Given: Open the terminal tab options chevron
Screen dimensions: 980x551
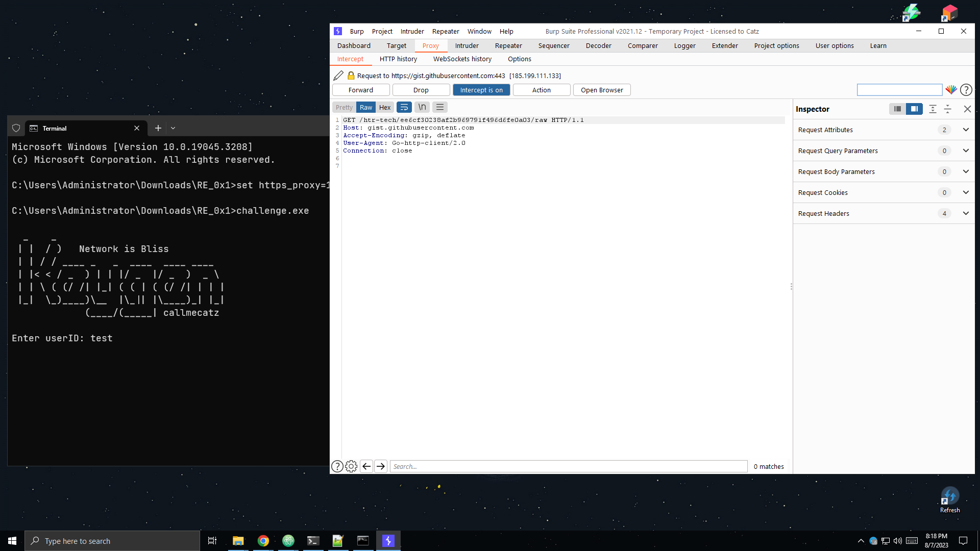Looking at the screenshot, I should tap(173, 128).
